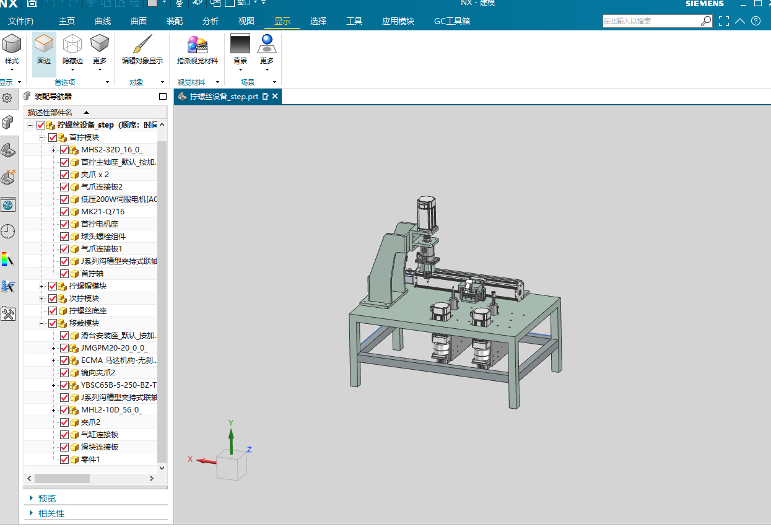Uncheck the 首拧模块 checkbox

pos(53,137)
